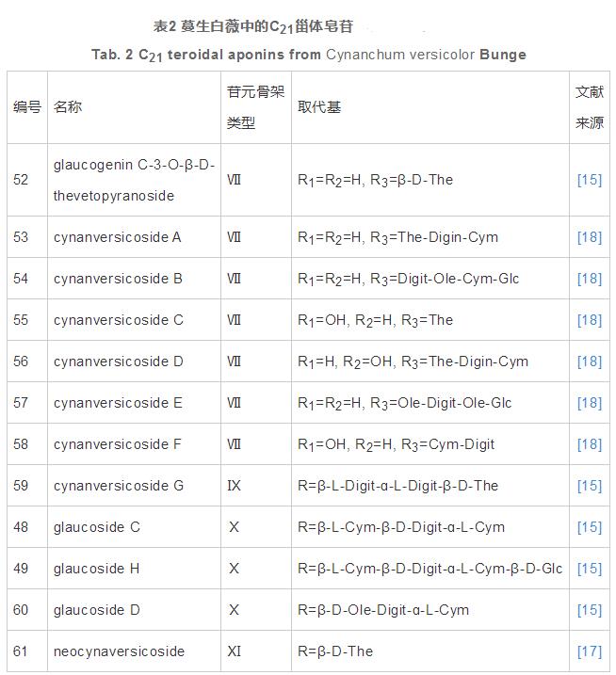The width and height of the screenshot is (616, 675).
Task: Click the 名称 column header
Action: coord(68,107)
